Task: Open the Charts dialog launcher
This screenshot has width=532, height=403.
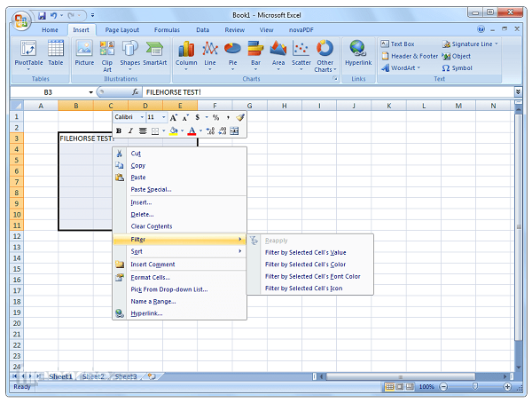Action: point(335,79)
